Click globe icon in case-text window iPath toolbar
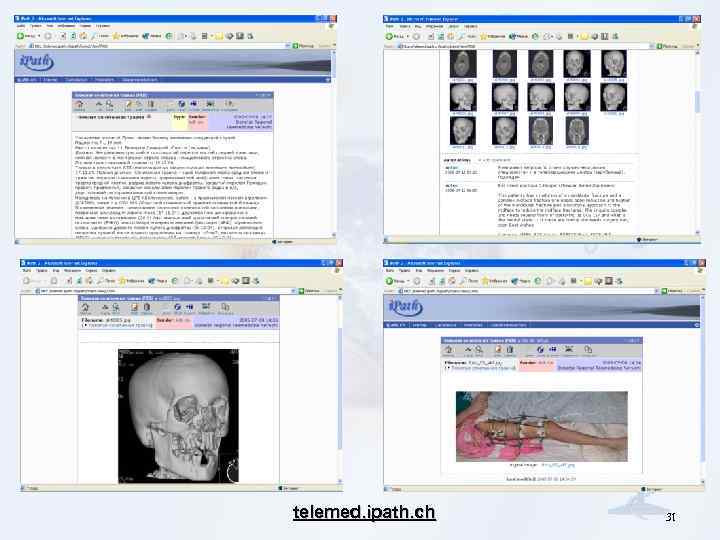This screenshot has width=720, height=540. coord(182,105)
